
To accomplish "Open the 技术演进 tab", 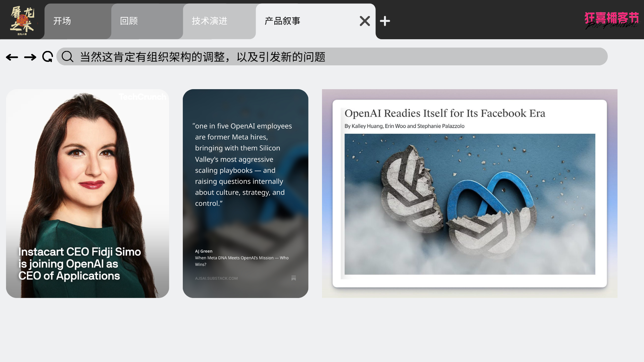I will click(x=210, y=21).
